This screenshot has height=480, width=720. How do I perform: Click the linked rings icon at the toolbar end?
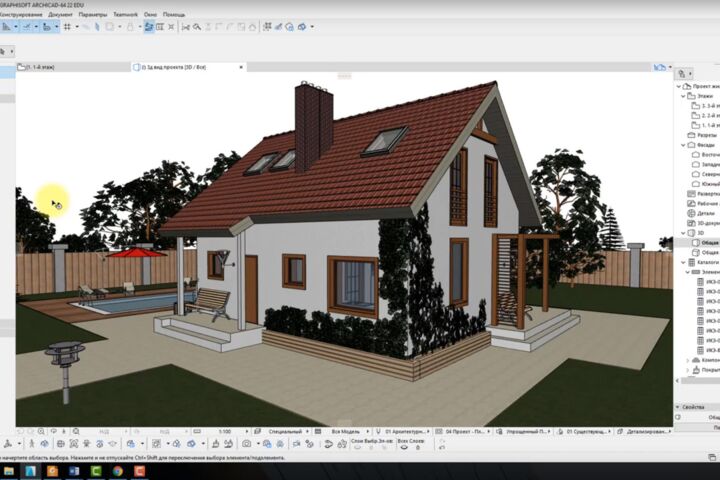click(x=302, y=27)
